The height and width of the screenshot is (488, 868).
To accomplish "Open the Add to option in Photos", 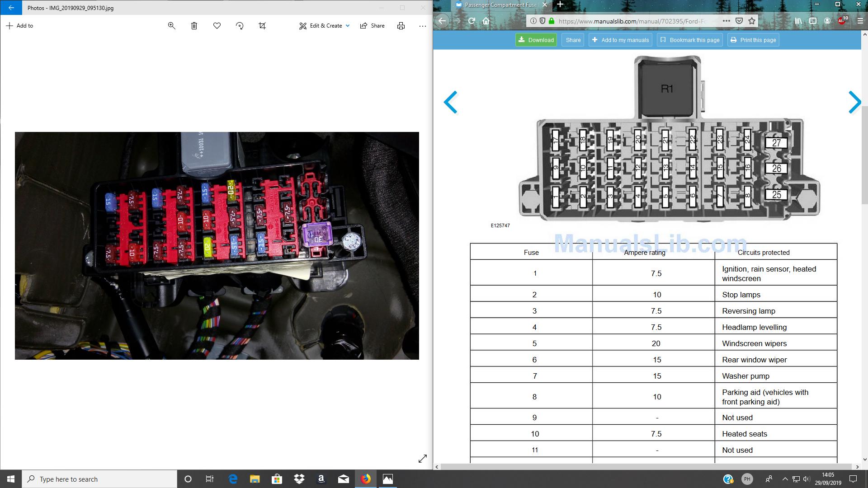I will coord(19,26).
